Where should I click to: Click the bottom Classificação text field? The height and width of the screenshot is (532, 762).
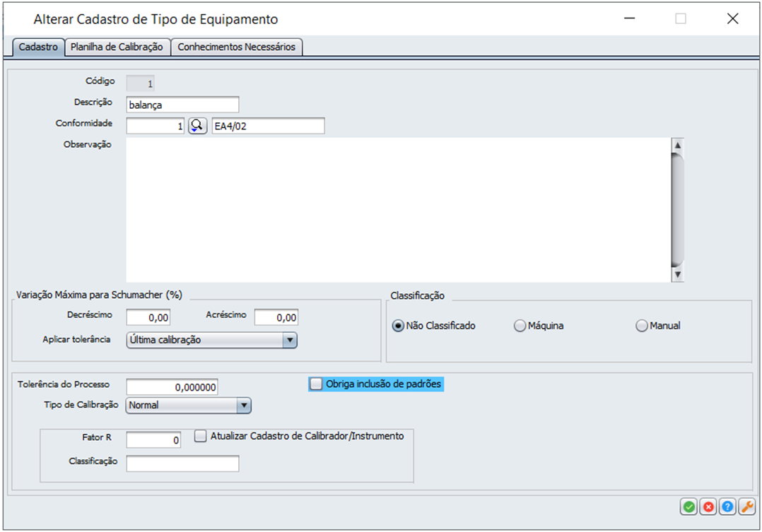click(182, 463)
